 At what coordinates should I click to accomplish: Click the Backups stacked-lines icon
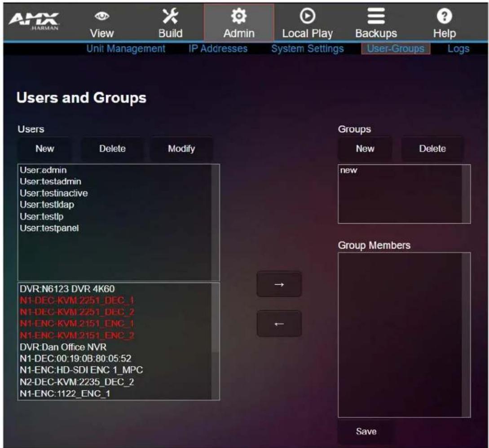(376, 16)
